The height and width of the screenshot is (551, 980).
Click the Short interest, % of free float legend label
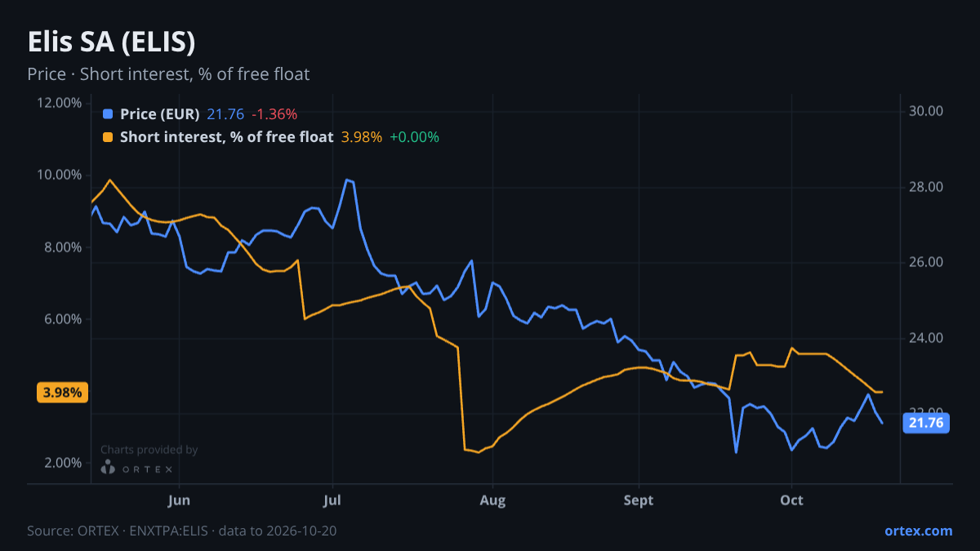[226, 137]
